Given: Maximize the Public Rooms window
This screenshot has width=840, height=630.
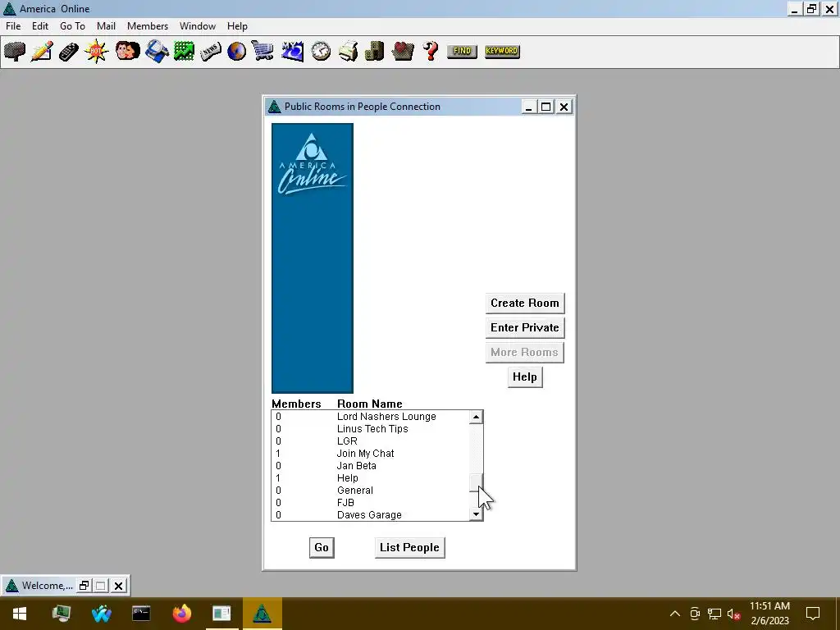Looking at the screenshot, I should point(546,107).
